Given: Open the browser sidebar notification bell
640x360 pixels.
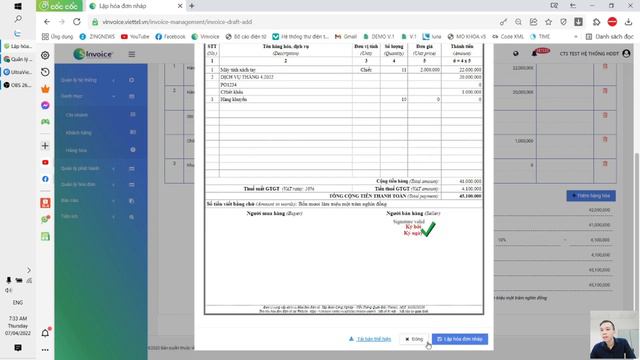Looking at the screenshot, I should (x=45, y=333).
